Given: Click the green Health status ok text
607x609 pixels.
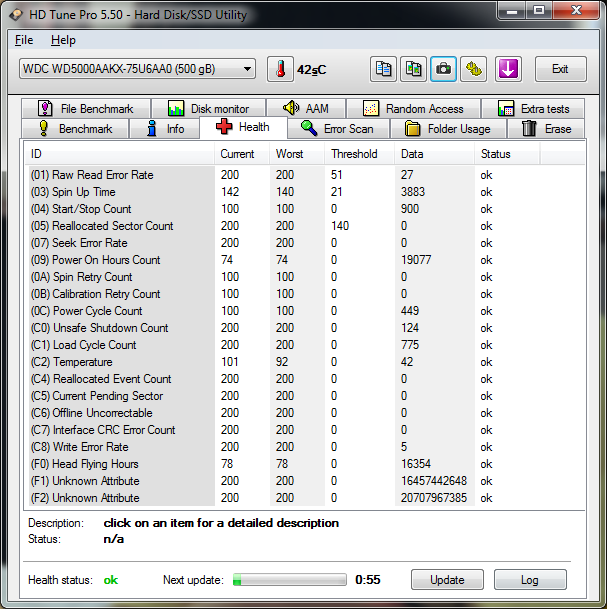Looking at the screenshot, I should pos(111,580).
